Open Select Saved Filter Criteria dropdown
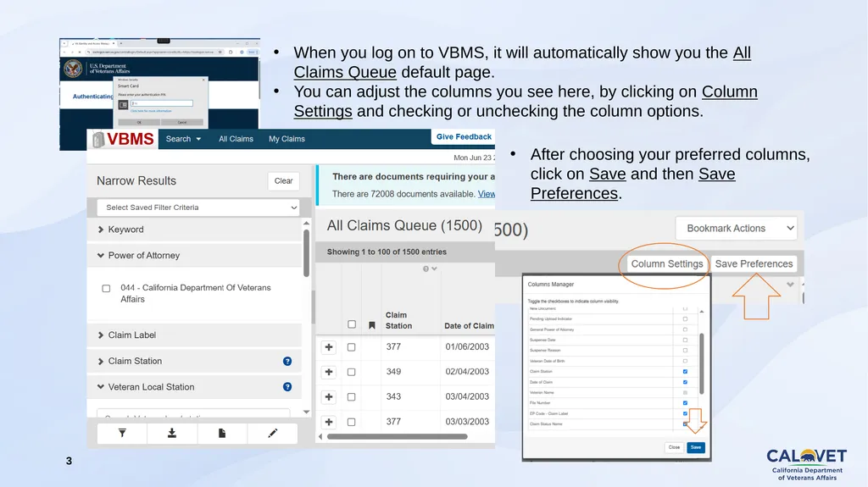This screenshot has height=487, width=868. [x=198, y=208]
